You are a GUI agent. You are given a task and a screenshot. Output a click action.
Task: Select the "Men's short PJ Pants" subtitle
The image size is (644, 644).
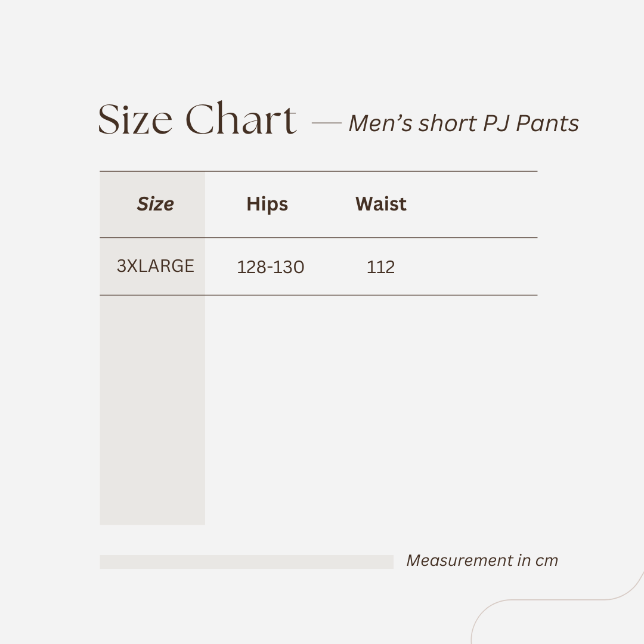[463, 123]
